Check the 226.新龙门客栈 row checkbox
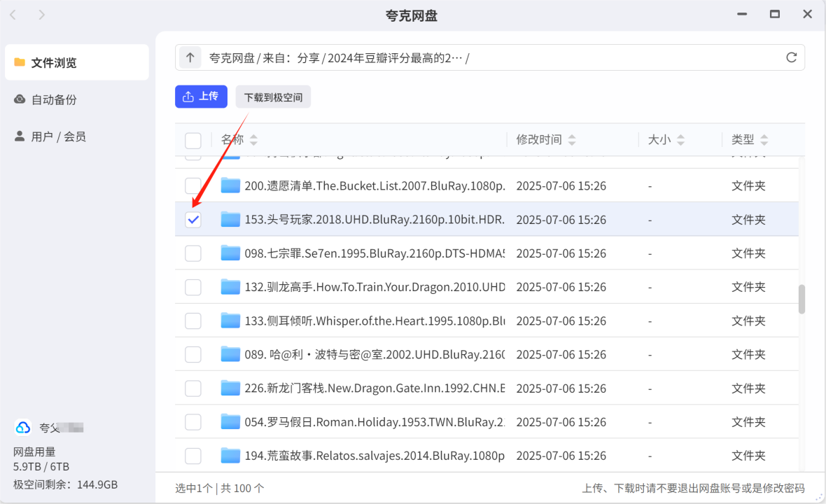The height and width of the screenshot is (504, 826). pyautogui.click(x=193, y=388)
